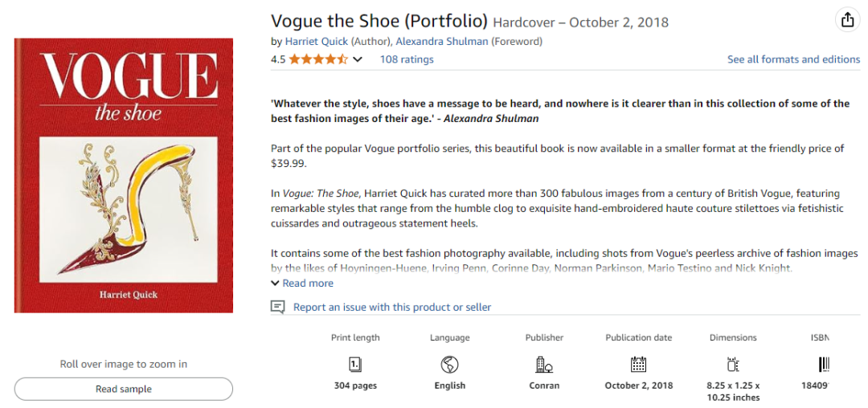This screenshot has height=408, width=868.
Task: Open the rating breakdown dropdown arrow
Action: pyautogui.click(x=358, y=59)
